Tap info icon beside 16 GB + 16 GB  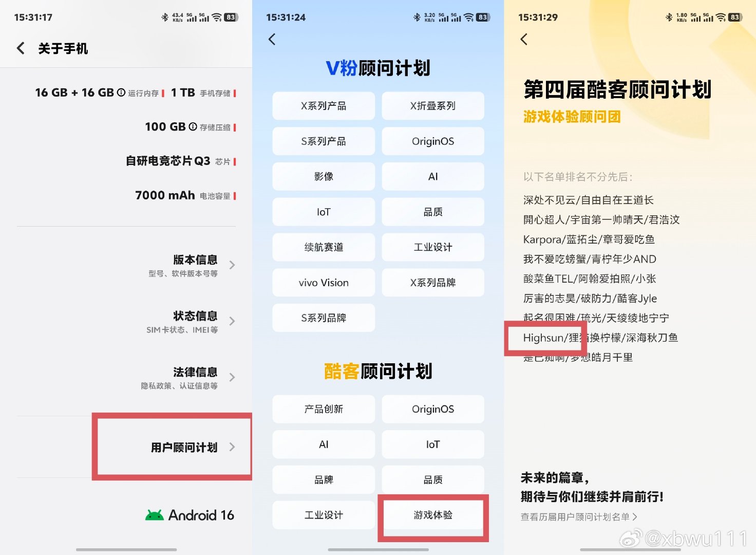pyautogui.click(x=121, y=92)
